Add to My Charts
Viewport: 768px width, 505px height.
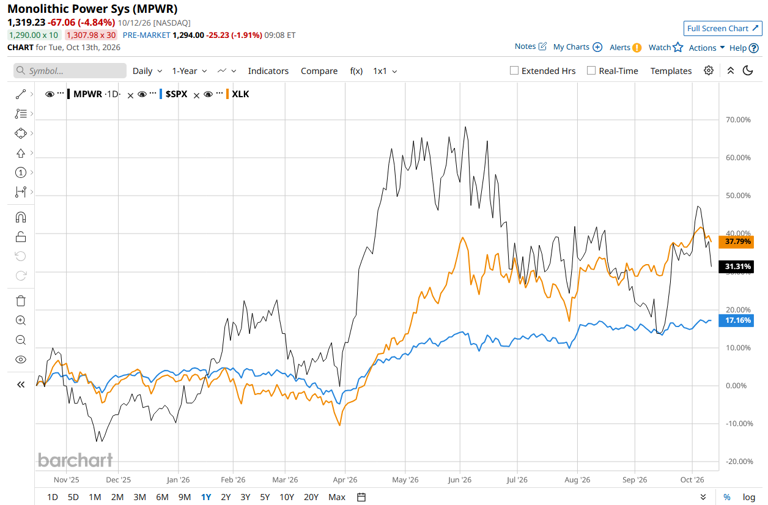point(577,47)
